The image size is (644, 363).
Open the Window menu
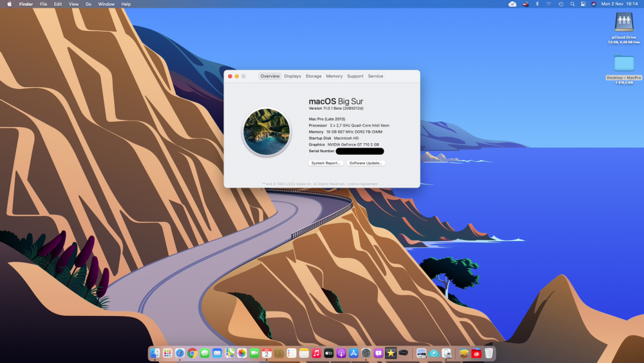click(106, 4)
